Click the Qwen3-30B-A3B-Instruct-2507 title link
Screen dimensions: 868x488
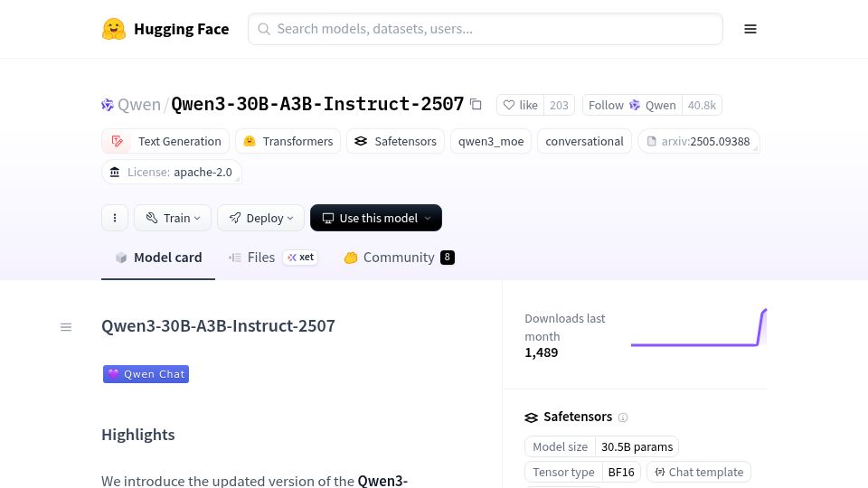coord(317,104)
